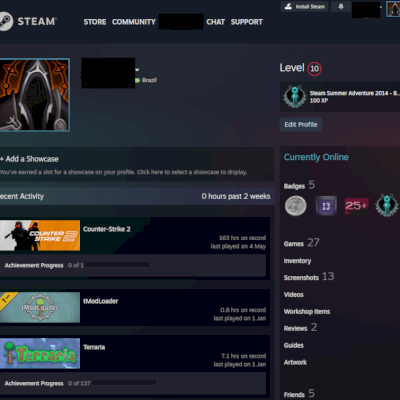Viewport: 400px width, 400px height.
Task: Click the Currently Online status text
Action: 316,157
